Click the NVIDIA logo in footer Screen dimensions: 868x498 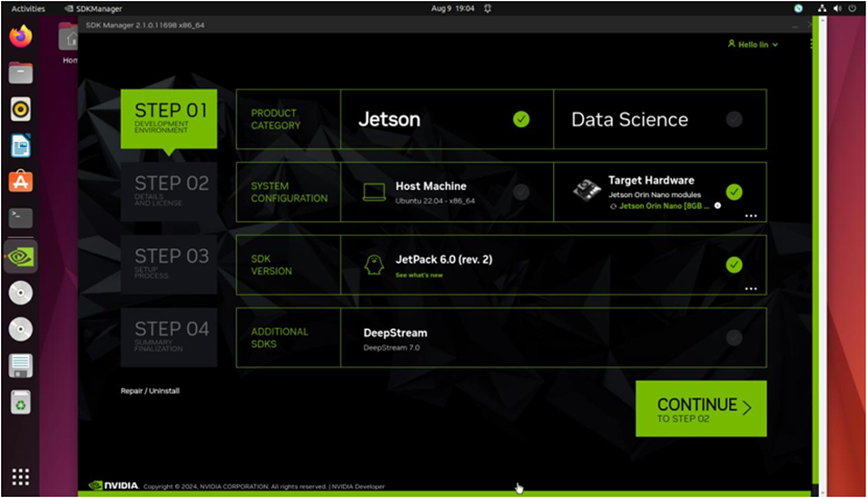pos(114,486)
